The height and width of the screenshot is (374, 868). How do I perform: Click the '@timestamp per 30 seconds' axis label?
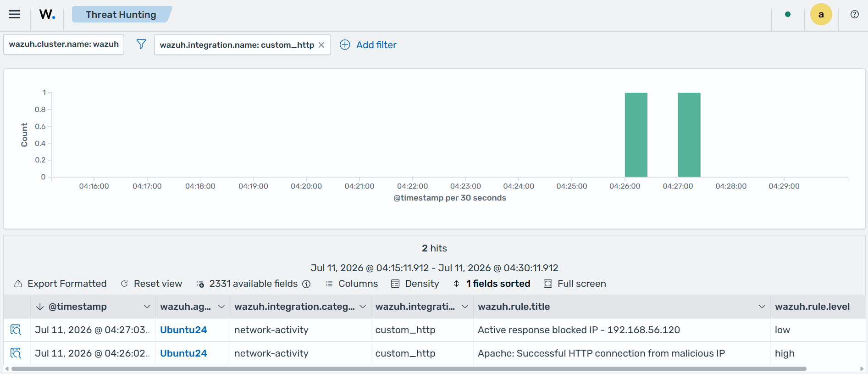point(450,198)
